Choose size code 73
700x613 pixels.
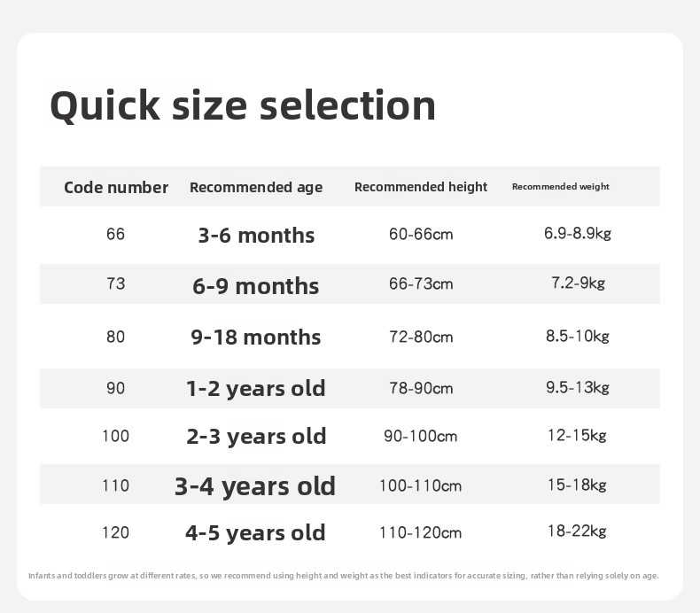click(115, 283)
